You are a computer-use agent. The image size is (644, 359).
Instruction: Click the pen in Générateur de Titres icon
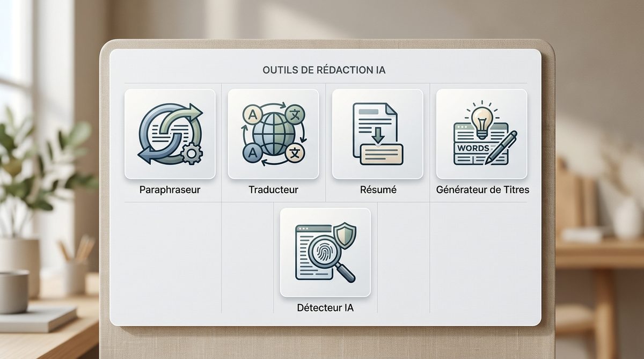(x=501, y=146)
